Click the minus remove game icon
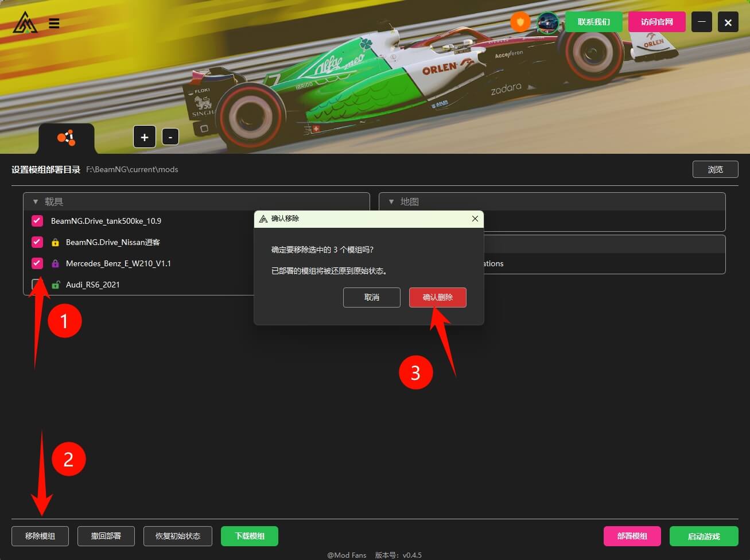Viewport: 750px width, 560px height. (170, 137)
